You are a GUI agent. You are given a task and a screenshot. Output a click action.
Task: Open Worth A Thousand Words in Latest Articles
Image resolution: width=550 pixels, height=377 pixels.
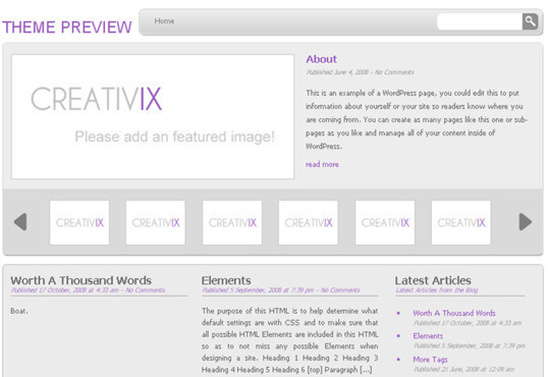[x=454, y=313]
